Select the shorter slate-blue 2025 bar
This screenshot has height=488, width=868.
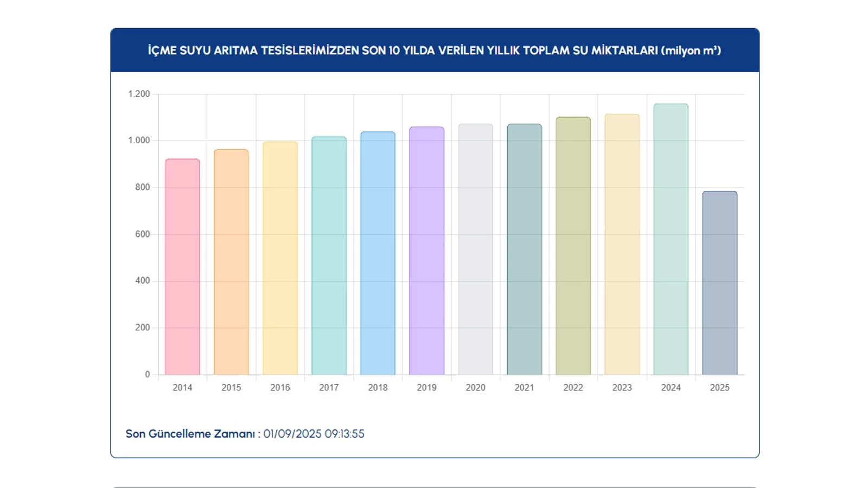pos(719,282)
